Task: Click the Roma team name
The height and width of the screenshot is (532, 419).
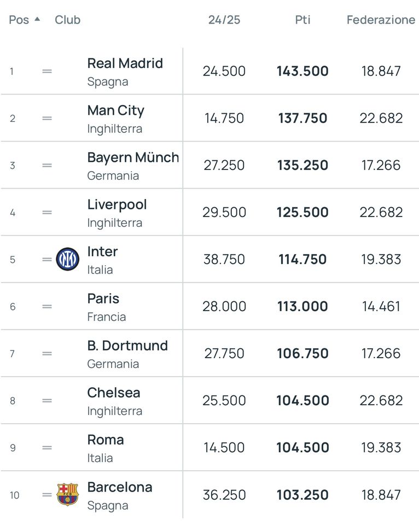Action: [x=105, y=440]
